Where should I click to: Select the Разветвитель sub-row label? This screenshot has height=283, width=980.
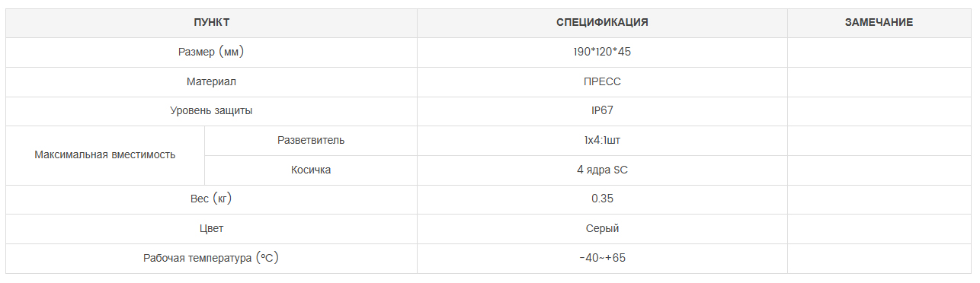coord(311,141)
